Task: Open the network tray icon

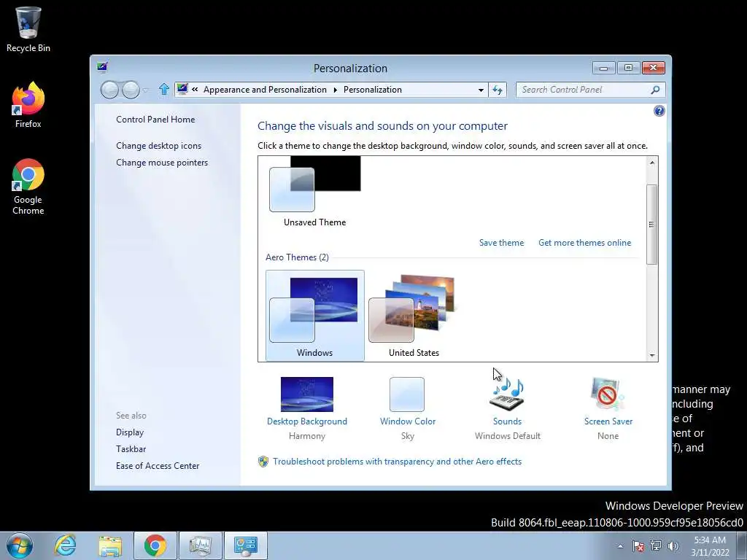Action: (x=656, y=546)
